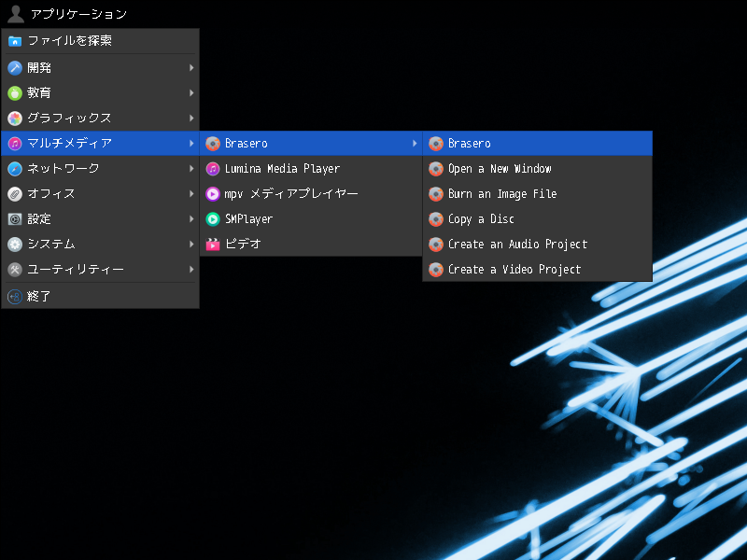
Task: Launch Lumina Media Player
Action: (x=311, y=169)
